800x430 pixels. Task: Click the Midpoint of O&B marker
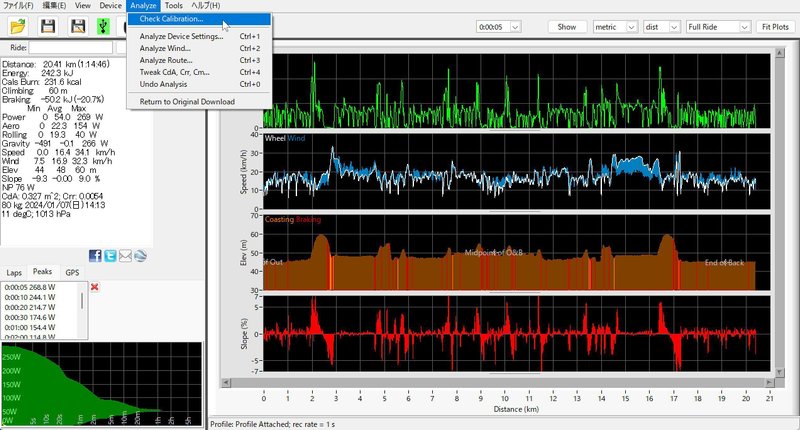coord(493,252)
